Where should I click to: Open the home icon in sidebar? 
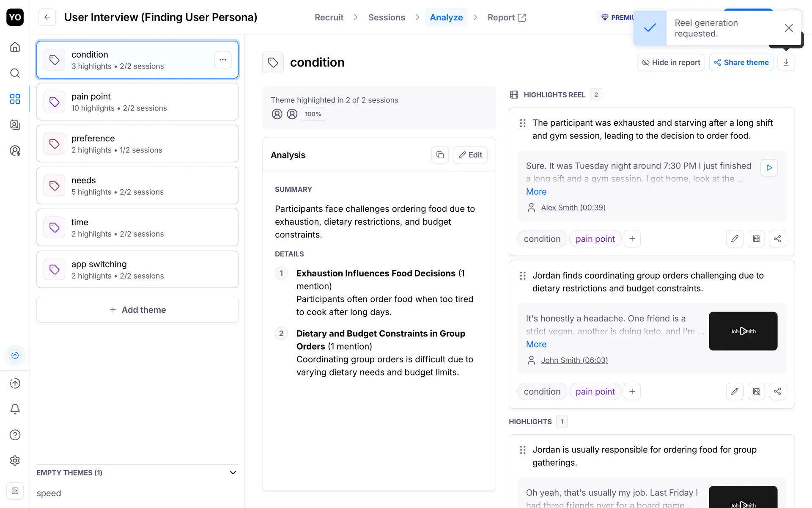coord(15,47)
